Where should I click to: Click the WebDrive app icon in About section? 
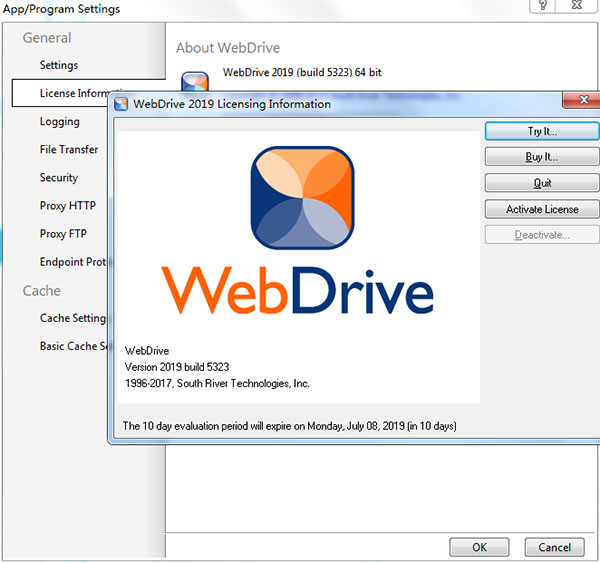195,81
